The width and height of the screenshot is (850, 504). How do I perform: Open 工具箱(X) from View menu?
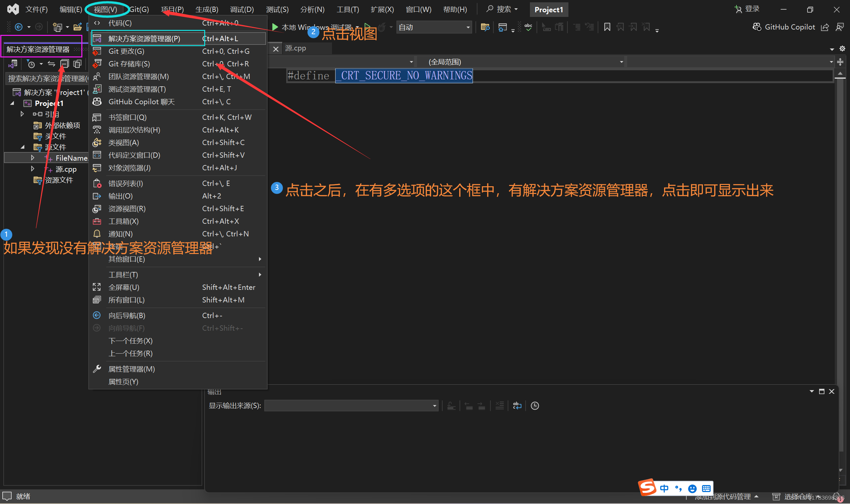pyautogui.click(x=178, y=221)
